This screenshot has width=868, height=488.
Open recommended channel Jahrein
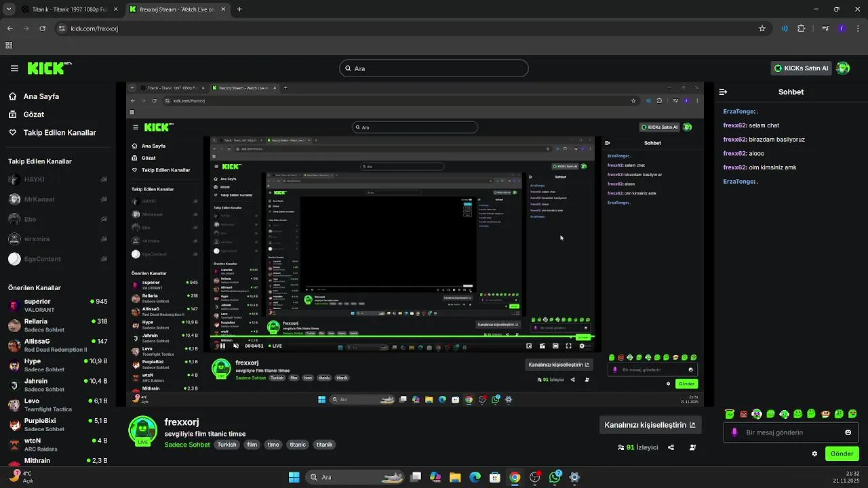pos(58,385)
